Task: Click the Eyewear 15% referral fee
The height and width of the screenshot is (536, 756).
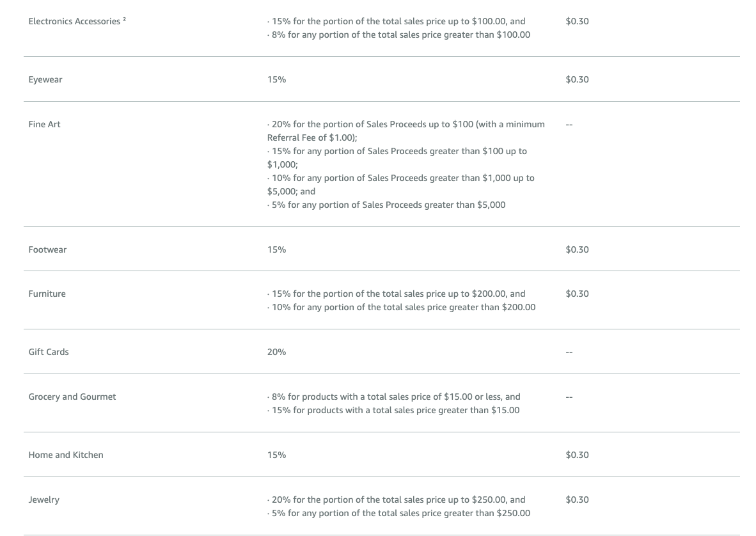Action: click(x=276, y=79)
